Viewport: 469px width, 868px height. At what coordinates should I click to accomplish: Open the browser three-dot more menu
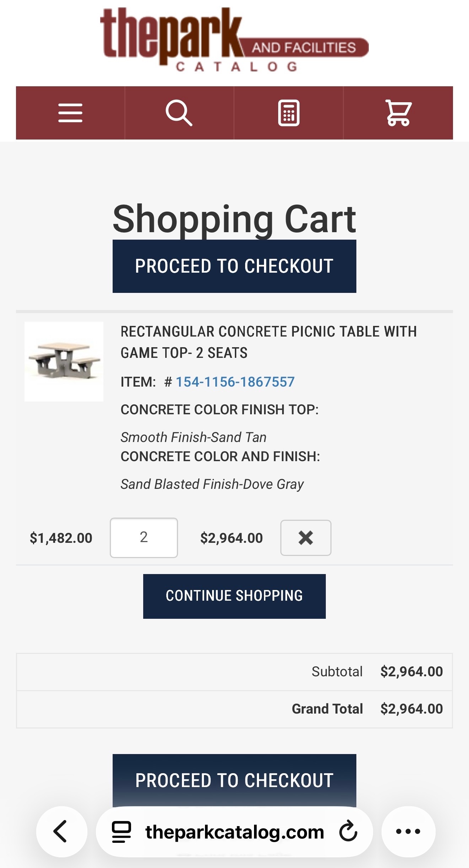[x=408, y=831]
